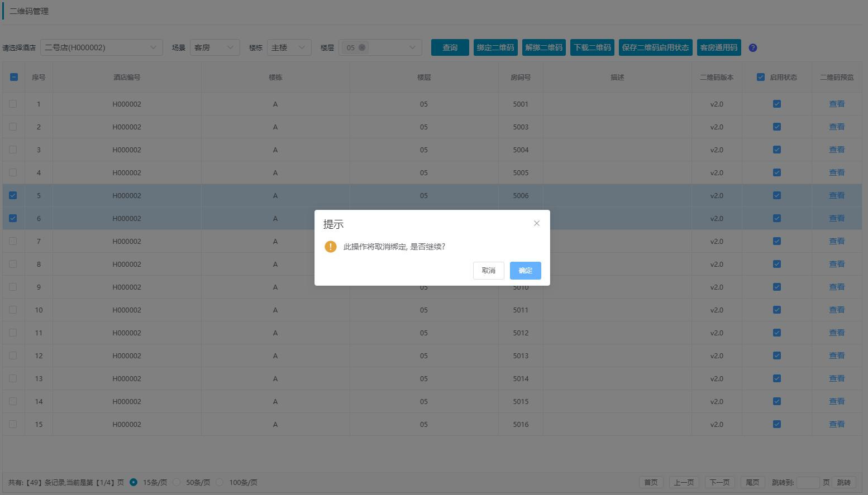Click 查看 link for room 5016
The height and width of the screenshot is (495, 868).
point(836,424)
